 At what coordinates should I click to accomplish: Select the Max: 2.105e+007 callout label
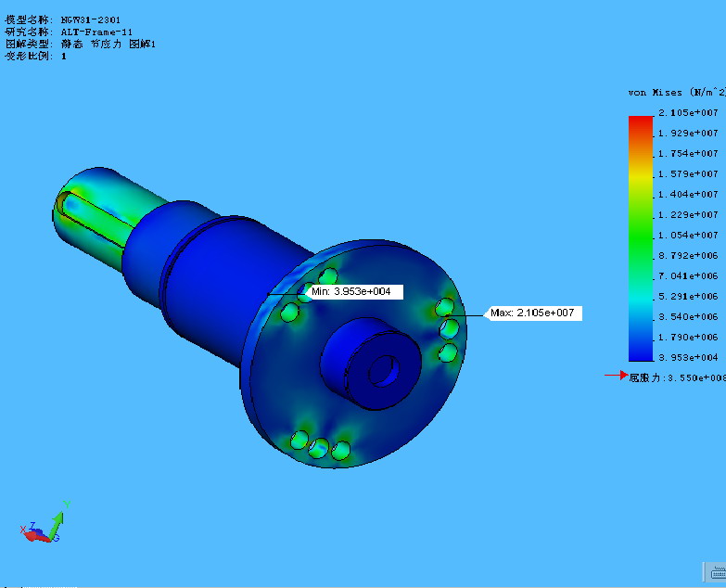(532, 313)
